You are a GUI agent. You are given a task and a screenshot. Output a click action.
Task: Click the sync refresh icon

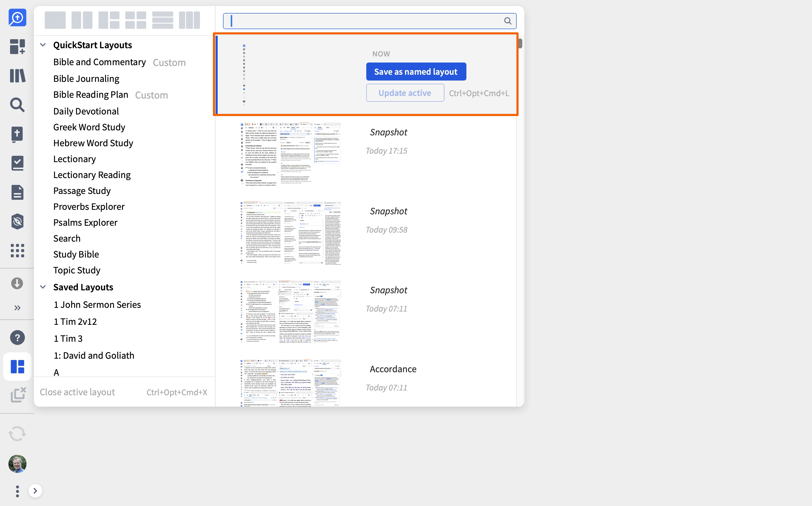point(17,434)
